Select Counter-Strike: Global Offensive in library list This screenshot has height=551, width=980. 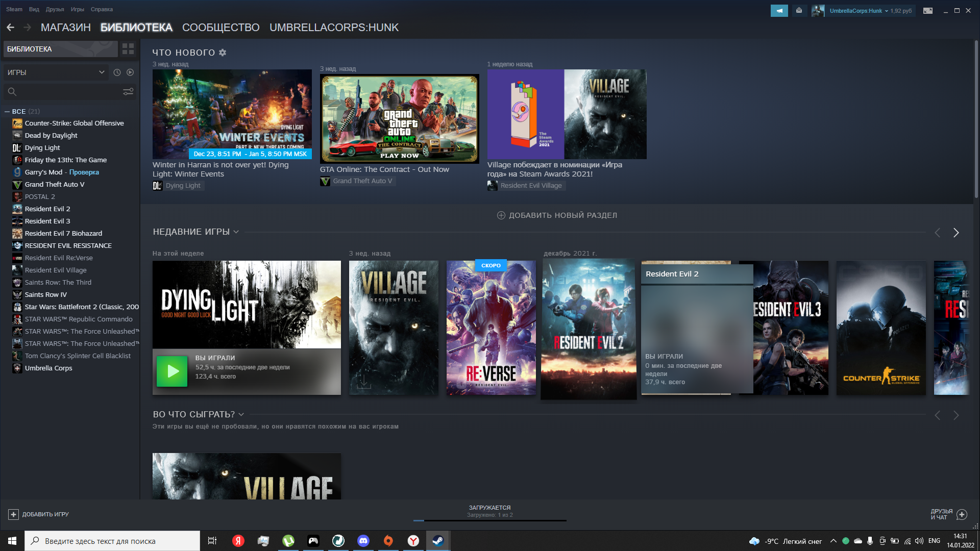(75, 123)
